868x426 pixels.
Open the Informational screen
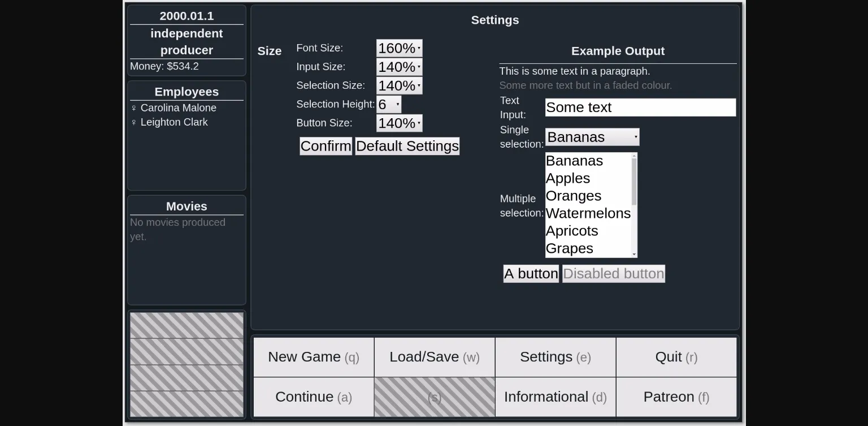[554, 397]
